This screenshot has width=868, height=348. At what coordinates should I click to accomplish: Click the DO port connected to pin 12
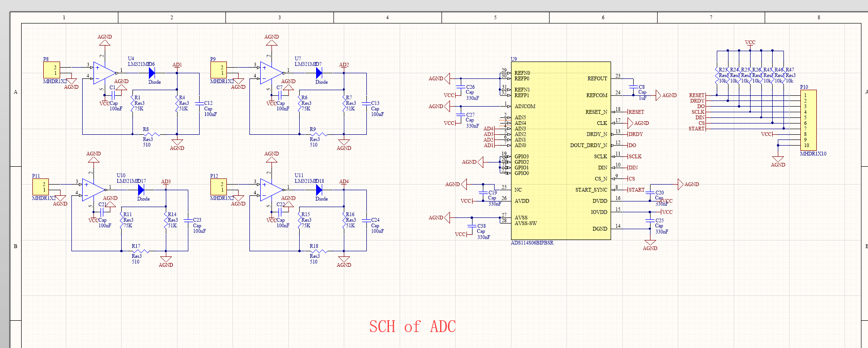632,146
